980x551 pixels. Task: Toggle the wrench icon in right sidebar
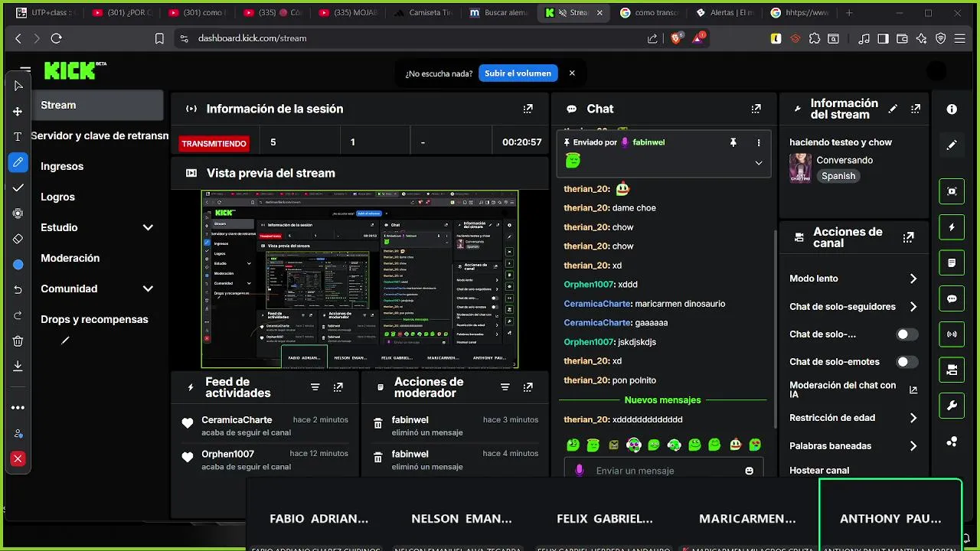click(952, 406)
